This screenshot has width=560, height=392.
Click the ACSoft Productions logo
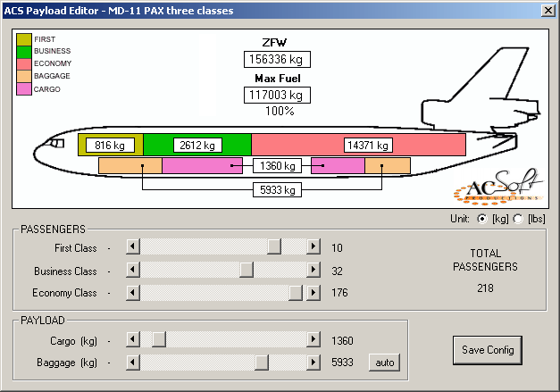[x=498, y=188]
